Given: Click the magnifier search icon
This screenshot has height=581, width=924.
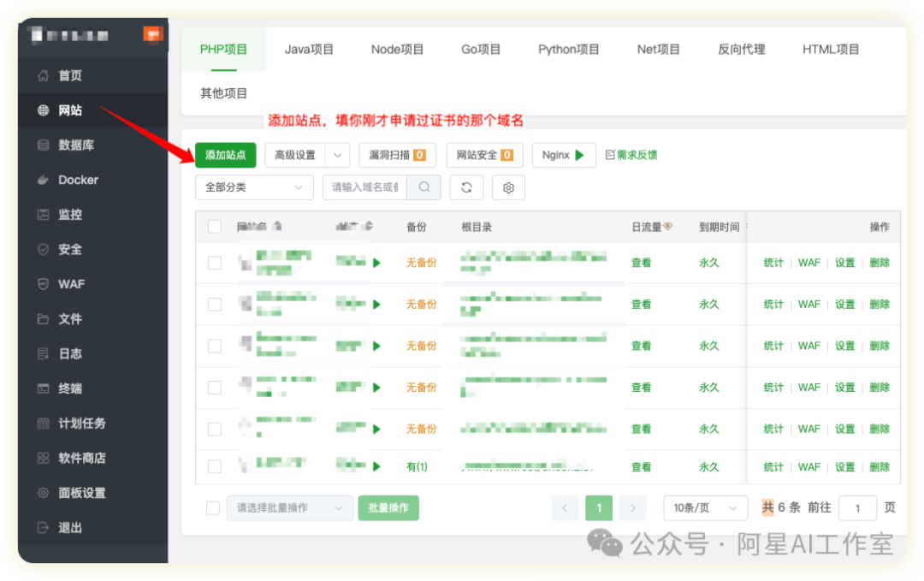Looking at the screenshot, I should 424,187.
